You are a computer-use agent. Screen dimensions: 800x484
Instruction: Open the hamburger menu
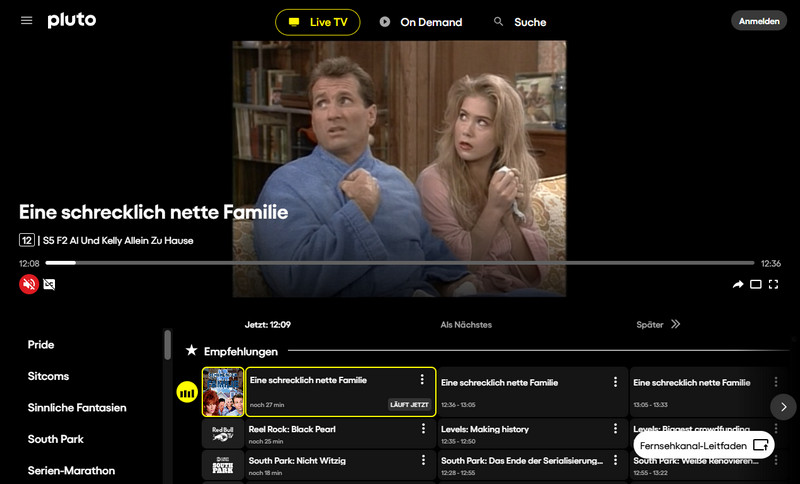(x=27, y=20)
